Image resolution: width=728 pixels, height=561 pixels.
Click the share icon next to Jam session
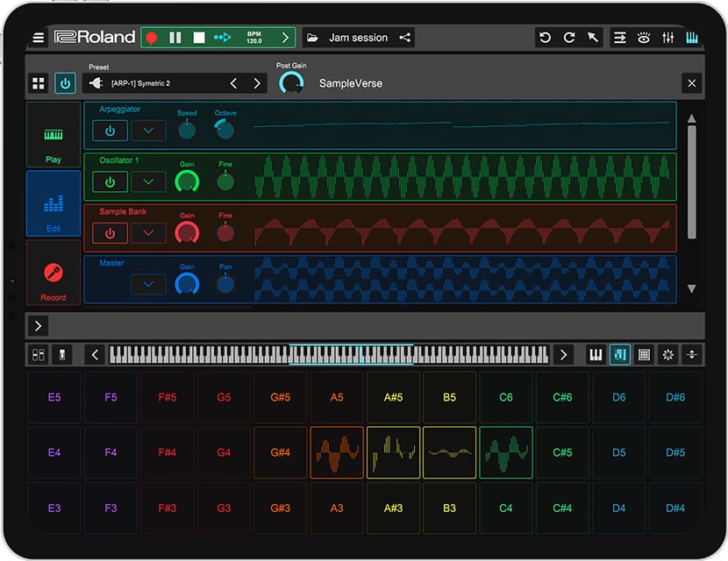(x=404, y=38)
